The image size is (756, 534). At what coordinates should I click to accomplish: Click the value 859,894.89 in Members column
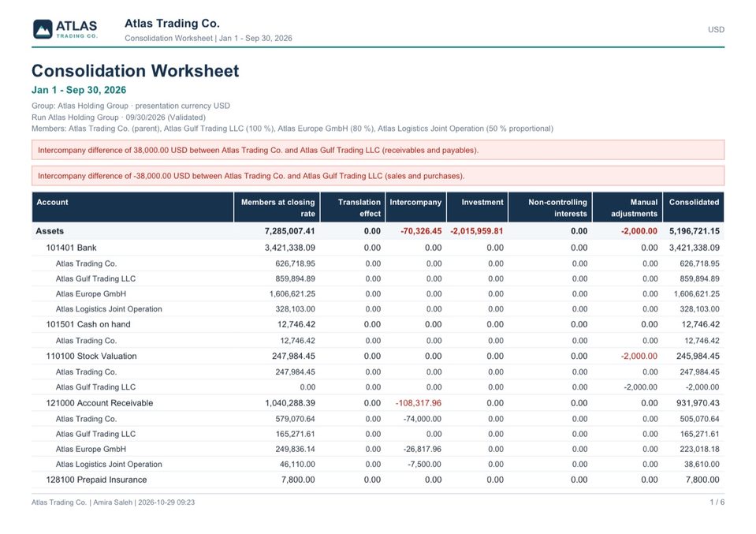[x=295, y=278]
